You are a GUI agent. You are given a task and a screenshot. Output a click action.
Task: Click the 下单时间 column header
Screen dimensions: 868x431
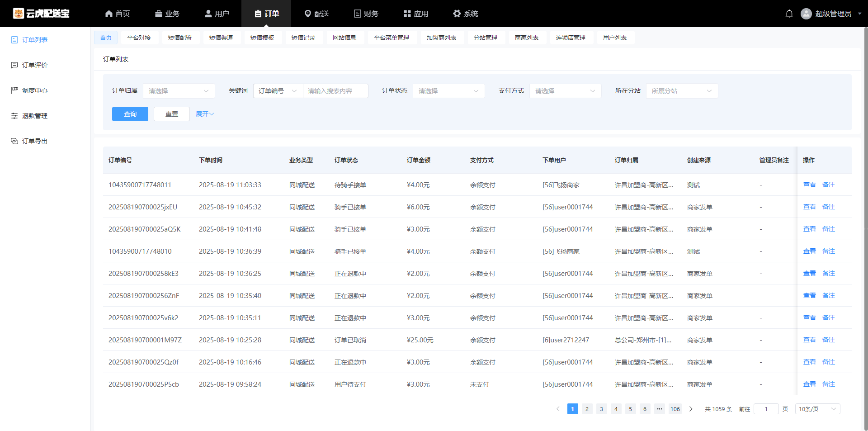[211, 160]
